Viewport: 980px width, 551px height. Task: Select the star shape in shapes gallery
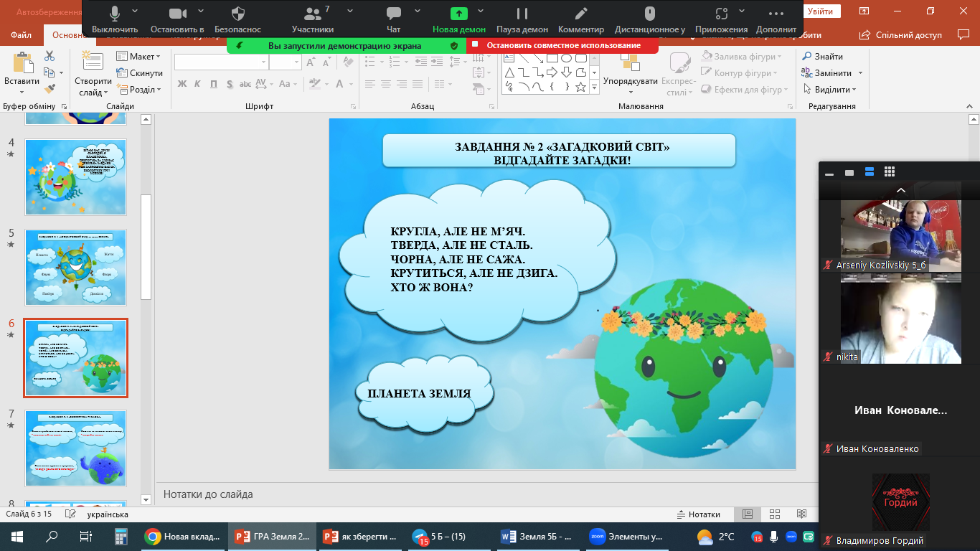pyautogui.click(x=580, y=88)
